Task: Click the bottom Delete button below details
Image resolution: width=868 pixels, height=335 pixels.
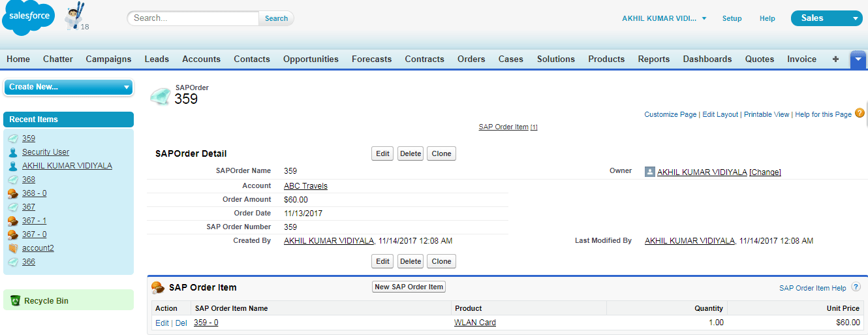Action: point(411,261)
